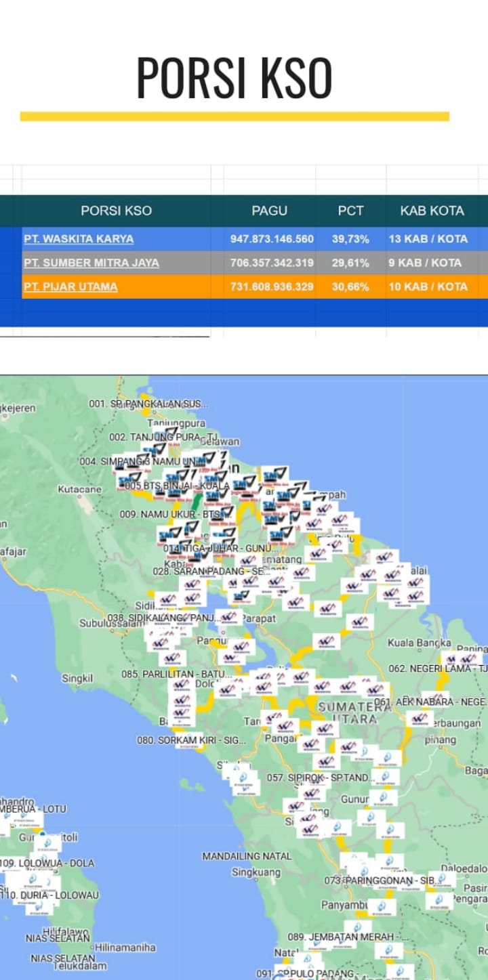This screenshot has height=980, width=488.
Task: Click map label 001. SP.PANGKALAN SUS...
Action: (x=148, y=404)
